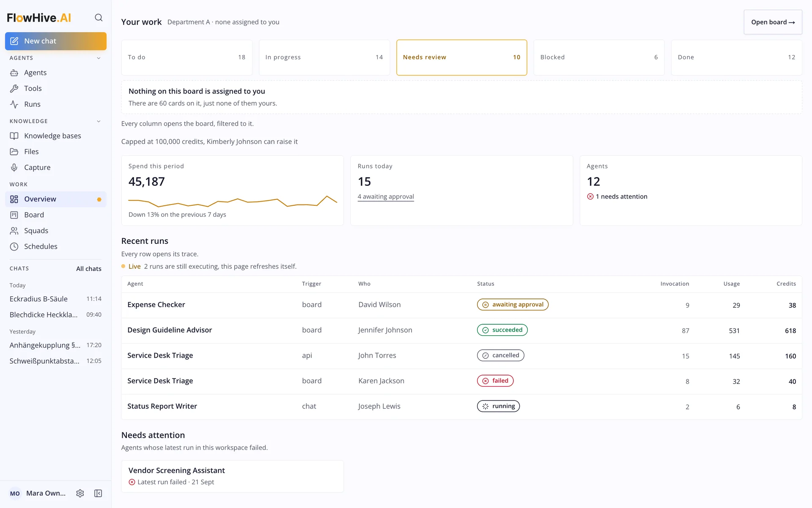This screenshot has width=812, height=508.
Task: Select the Blocked column card
Action: click(599, 58)
